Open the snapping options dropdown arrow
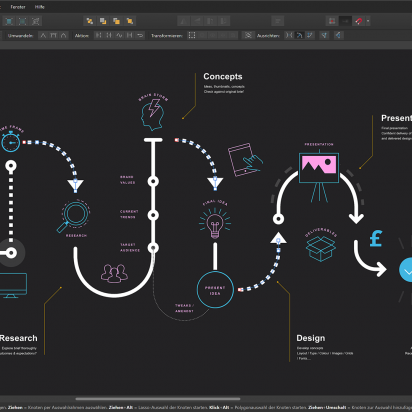This screenshot has height=412, width=412. (x=368, y=21)
